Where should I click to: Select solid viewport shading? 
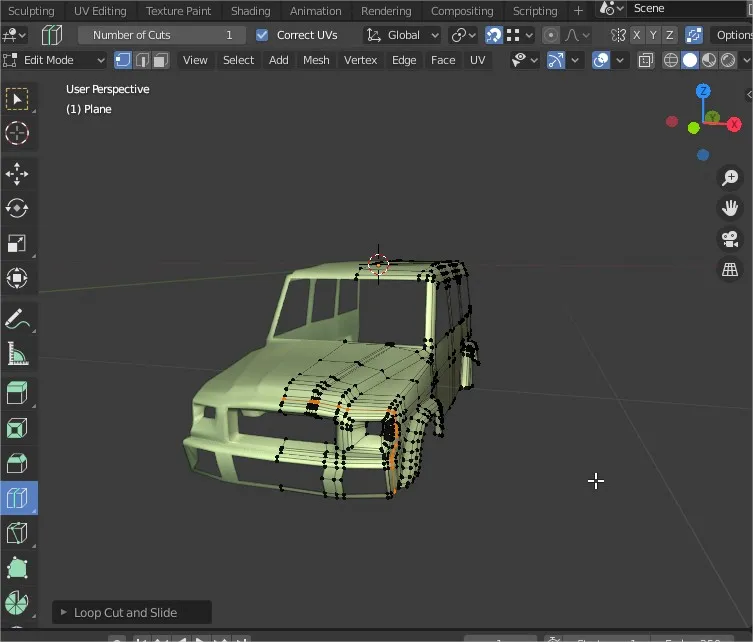click(x=690, y=61)
